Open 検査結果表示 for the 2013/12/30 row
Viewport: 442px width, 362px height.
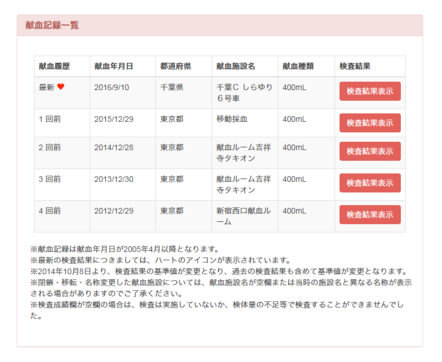[370, 183]
